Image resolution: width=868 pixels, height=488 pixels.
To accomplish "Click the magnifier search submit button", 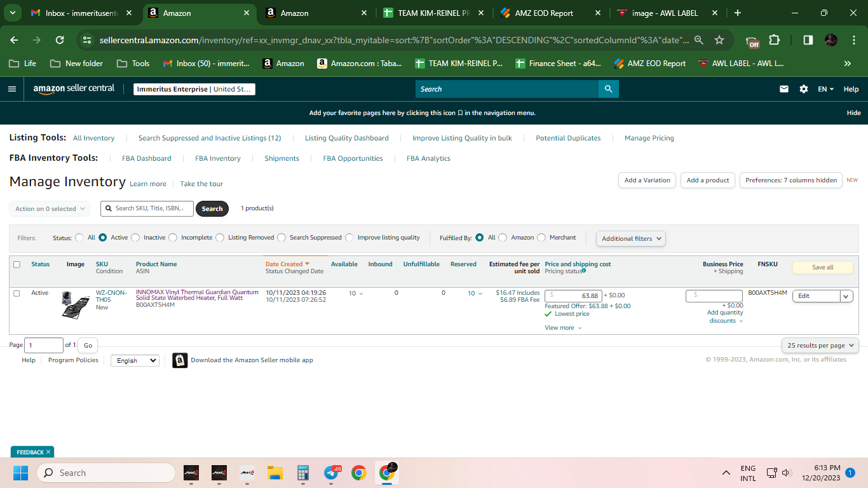I will click(x=608, y=89).
